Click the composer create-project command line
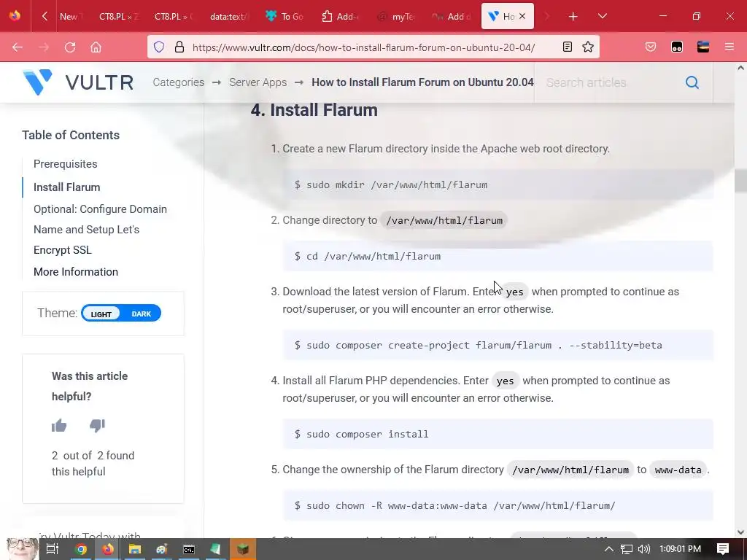The height and width of the screenshot is (560, 747). click(x=498, y=345)
